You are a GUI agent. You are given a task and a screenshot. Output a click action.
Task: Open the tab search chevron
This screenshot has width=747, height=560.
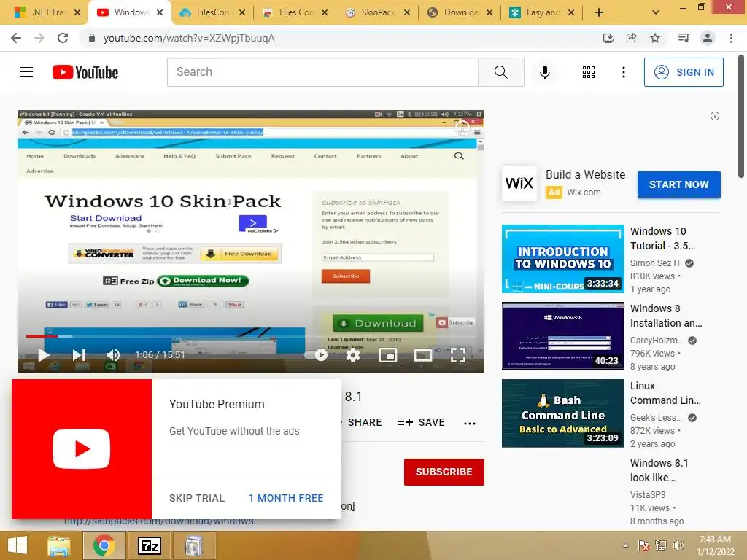(656, 12)
